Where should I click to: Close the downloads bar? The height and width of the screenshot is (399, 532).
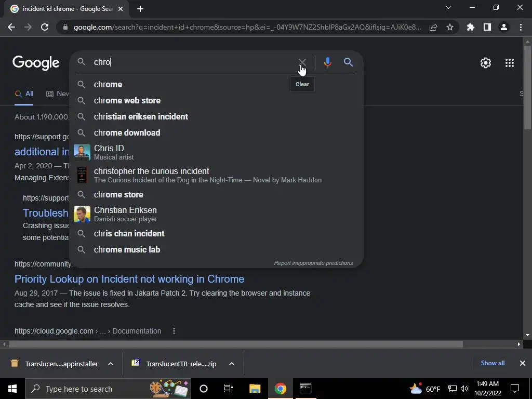click(x=523, y=363)
